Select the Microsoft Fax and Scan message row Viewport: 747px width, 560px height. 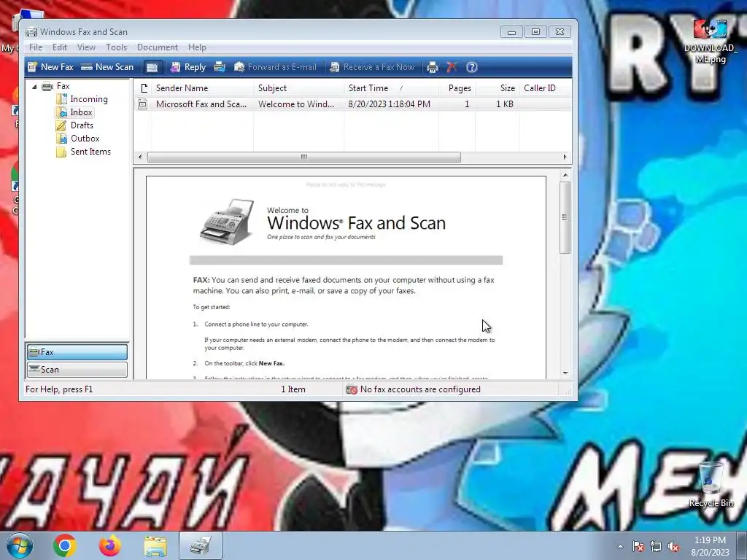pyautogui.click(x=352, y=104)
